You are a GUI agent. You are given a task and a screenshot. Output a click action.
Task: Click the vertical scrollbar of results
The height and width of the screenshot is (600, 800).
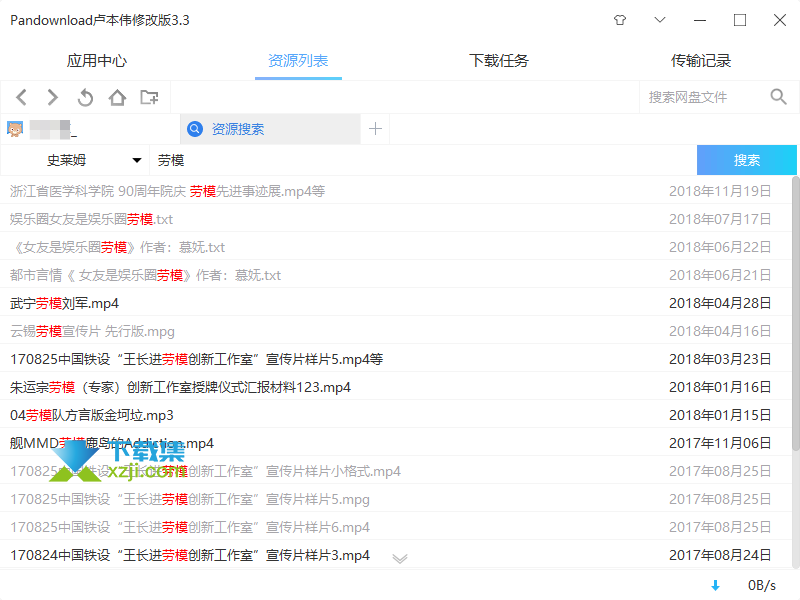(x=795, y=314)
